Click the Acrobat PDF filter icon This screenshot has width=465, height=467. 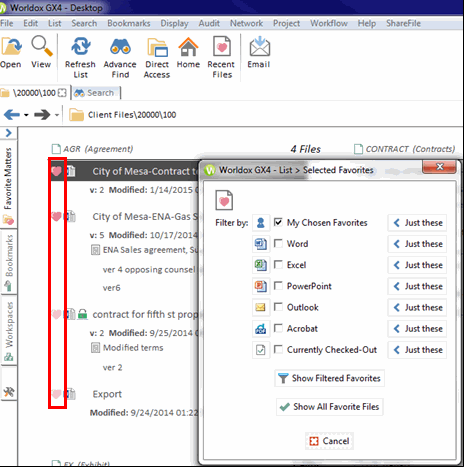[x=261, y=329]
